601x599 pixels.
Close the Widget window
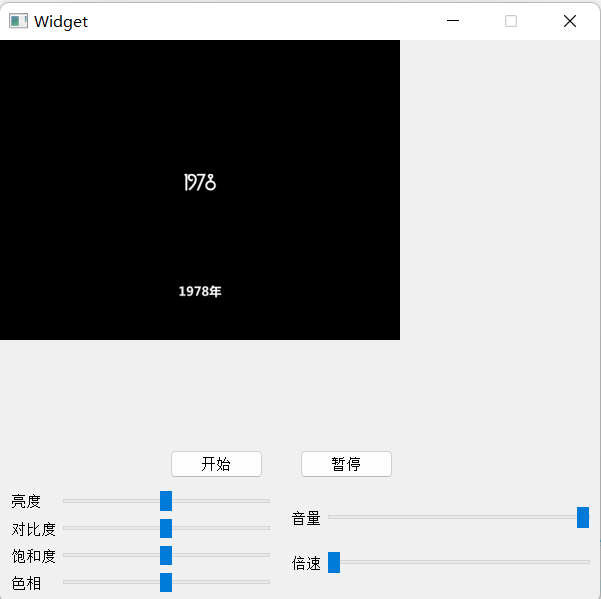[570, 21]
